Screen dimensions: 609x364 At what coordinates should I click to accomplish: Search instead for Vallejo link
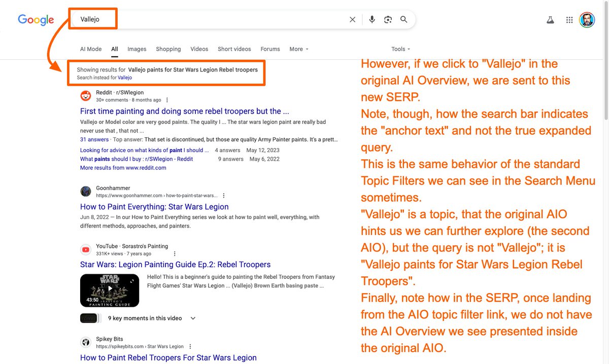[x=125, y=78]
